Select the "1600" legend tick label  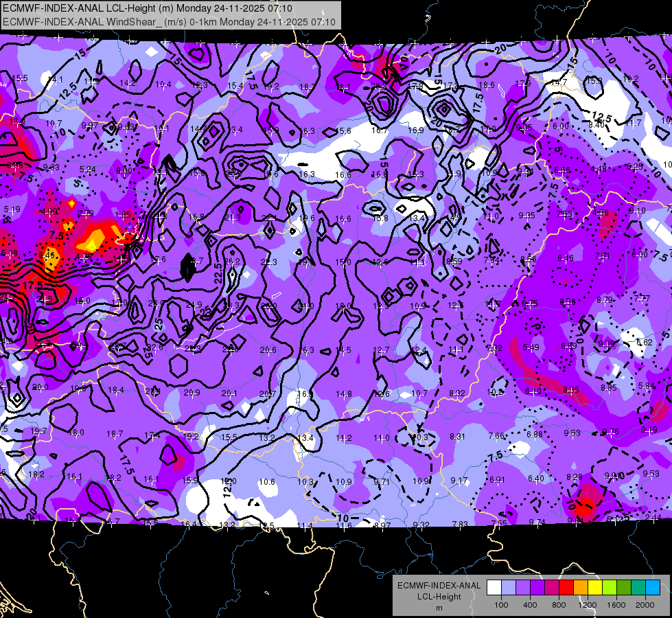tap(616, 605)
